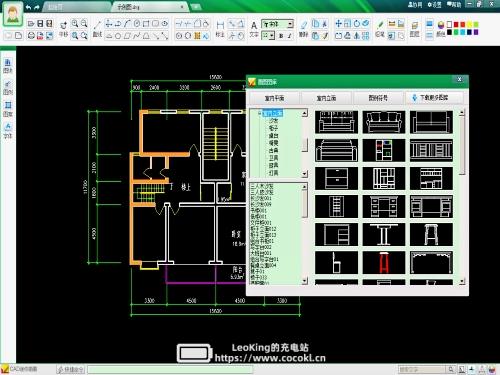Screen dimensions: 500x375
Task: Click the bottom search text input field
Action: point(422,369)
